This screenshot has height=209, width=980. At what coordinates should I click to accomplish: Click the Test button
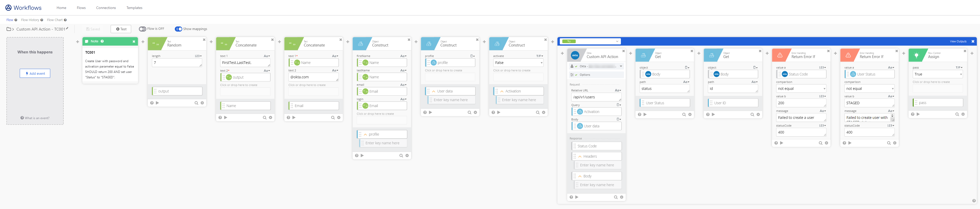coord(121,29)
